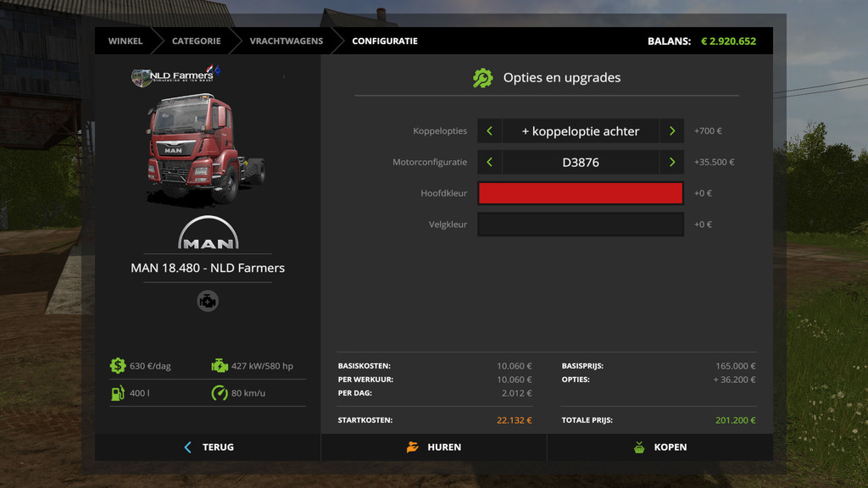The height and width of the screenshot is (488, 868).
Task: Go to Categorie breadcrumb
Action: [196, 41]
